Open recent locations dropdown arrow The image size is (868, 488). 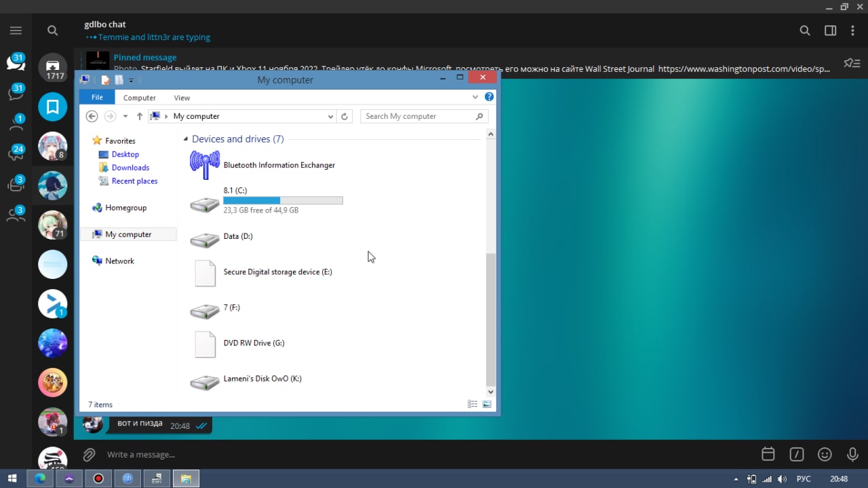[x=125, y=116]
